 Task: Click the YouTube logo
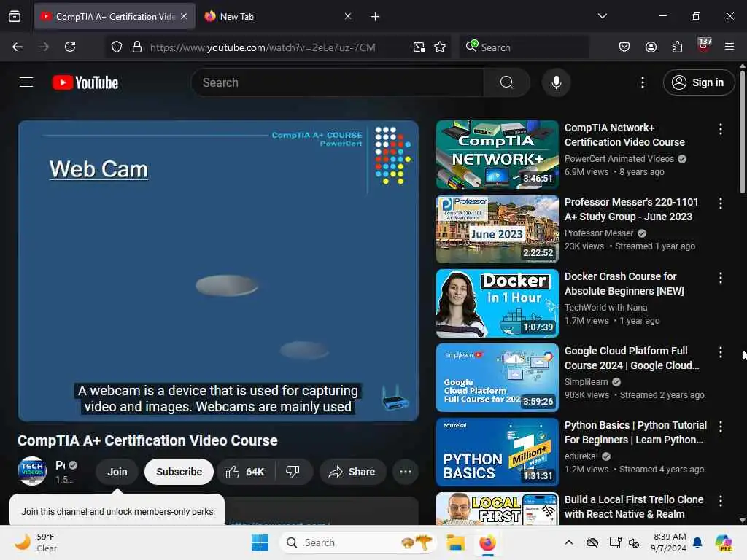(x=85, y=82)
